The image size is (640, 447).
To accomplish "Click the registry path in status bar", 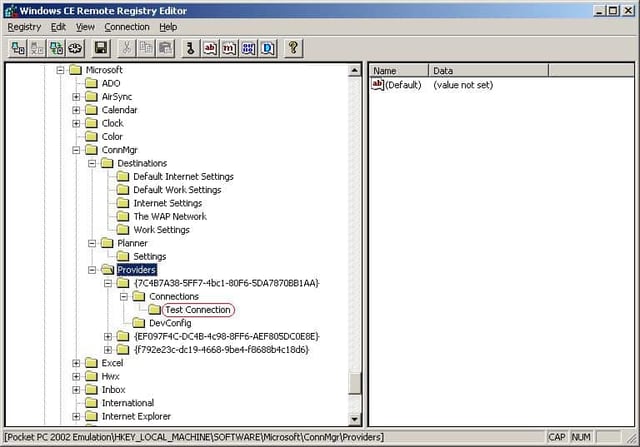I will click(194, 437).
